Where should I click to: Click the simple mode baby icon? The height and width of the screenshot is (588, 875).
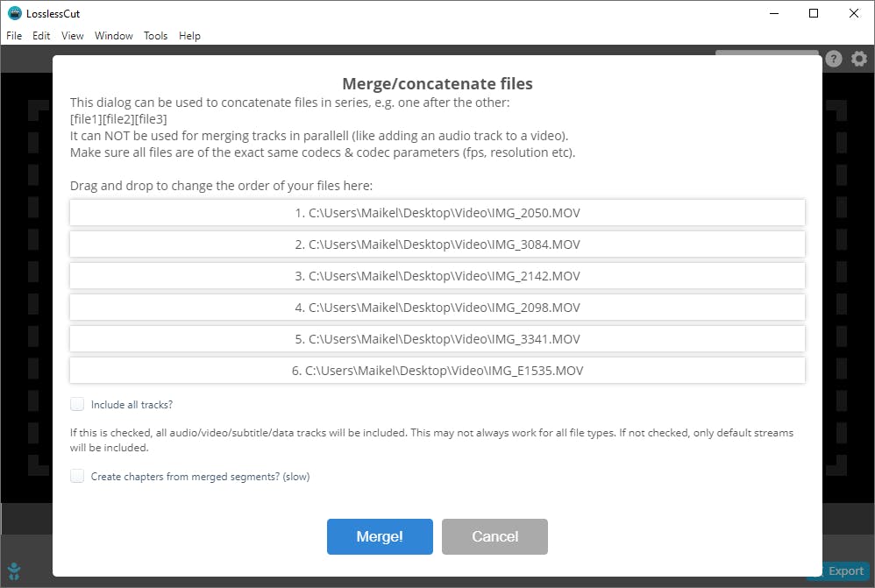pyautogui.click(x=14, y=571)
